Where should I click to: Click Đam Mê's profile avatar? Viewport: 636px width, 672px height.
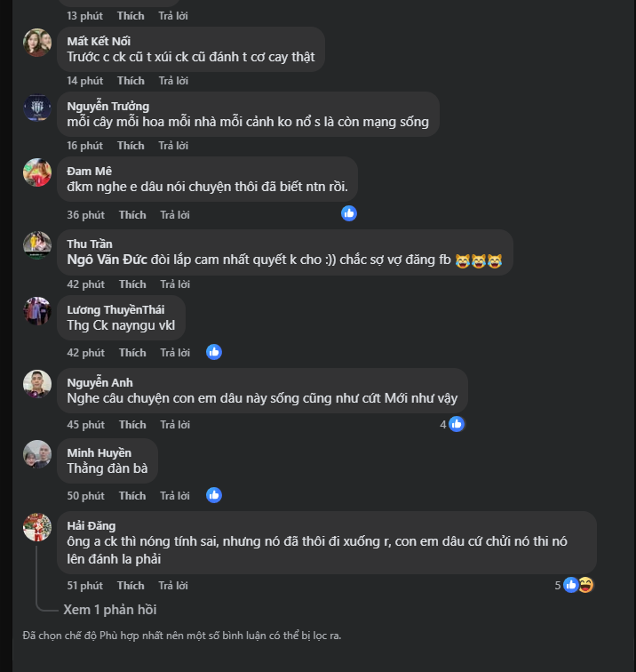[x=37, y=172]
